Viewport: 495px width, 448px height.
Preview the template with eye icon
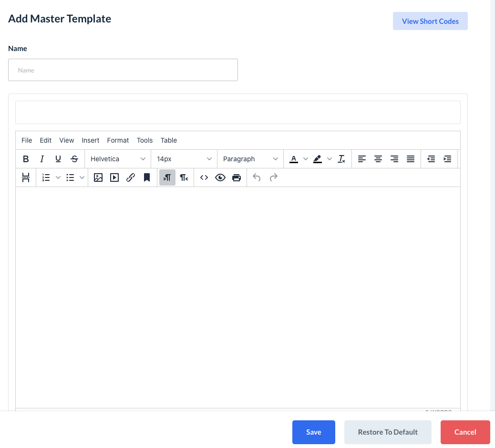coord(220,177)
